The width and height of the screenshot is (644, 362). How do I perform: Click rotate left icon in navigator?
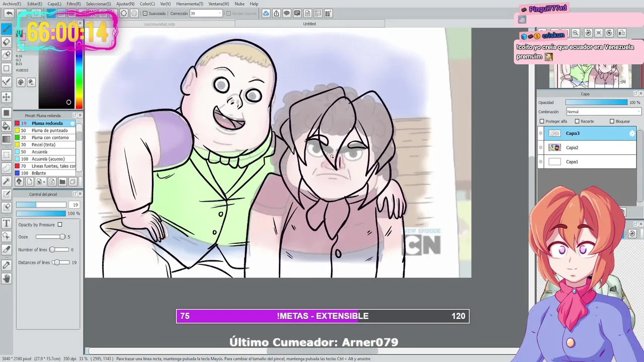click(588, 33)
